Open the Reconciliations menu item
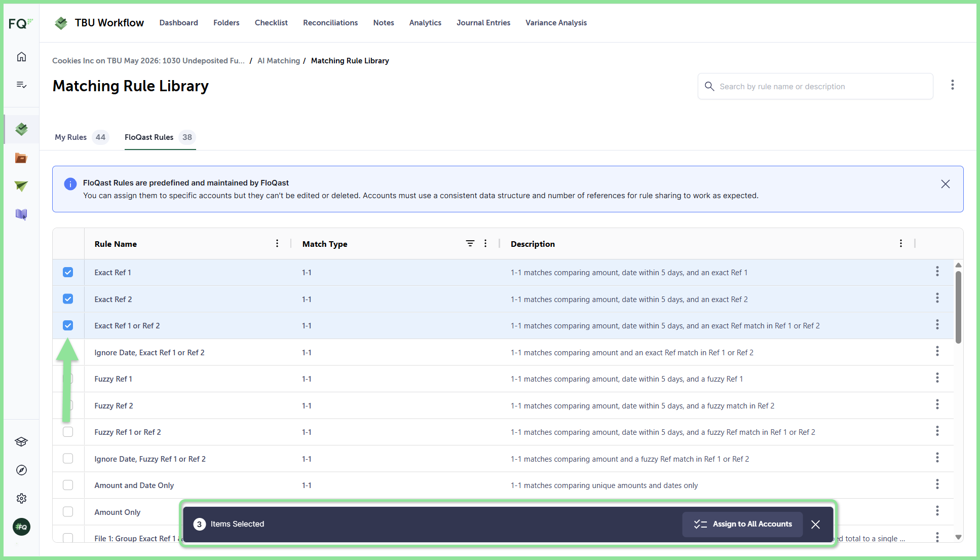The width and height of the screenshot is (980, 560). [x=330, y=23]
